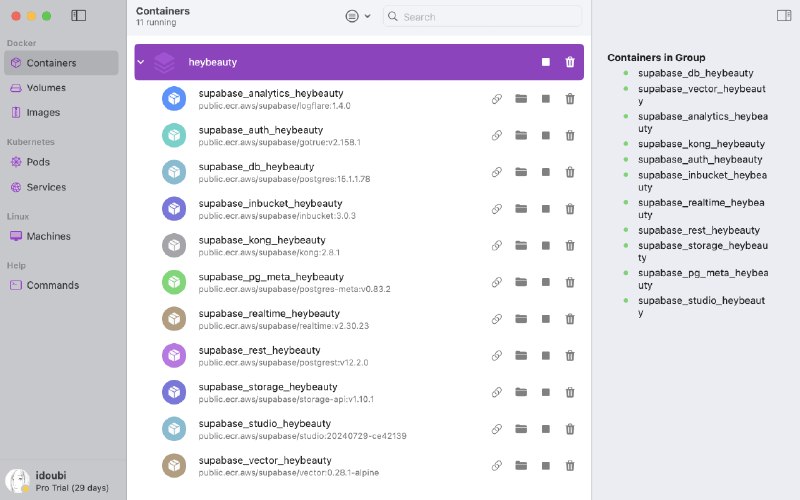The width and height of the screenshot is (800, 500).
Task: Click the Search input field
Action: click(482, 16)
